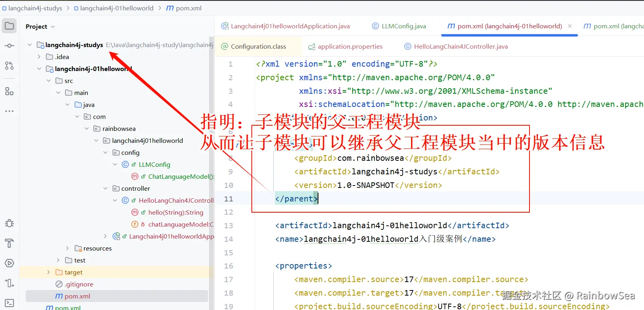Collapse the src folder
644x310 pixels.
[49, 81]
